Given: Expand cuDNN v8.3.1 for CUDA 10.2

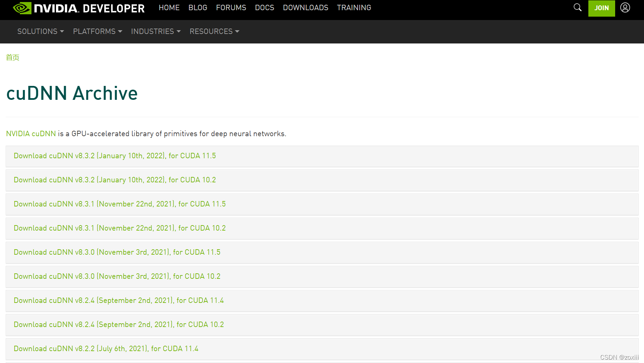Looking at the screenshot, I should coord(322,229).
